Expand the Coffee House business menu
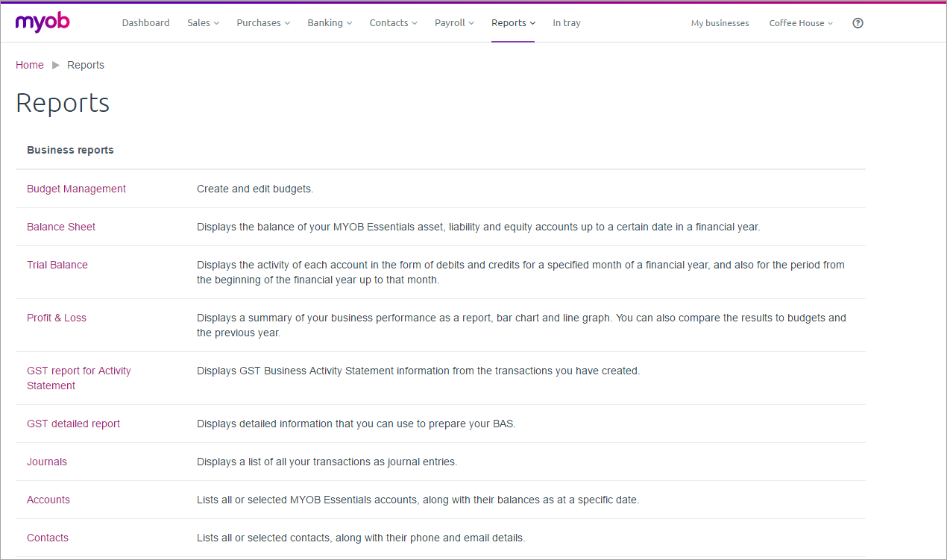Screen dimensions: 947x560 (801, 23)
